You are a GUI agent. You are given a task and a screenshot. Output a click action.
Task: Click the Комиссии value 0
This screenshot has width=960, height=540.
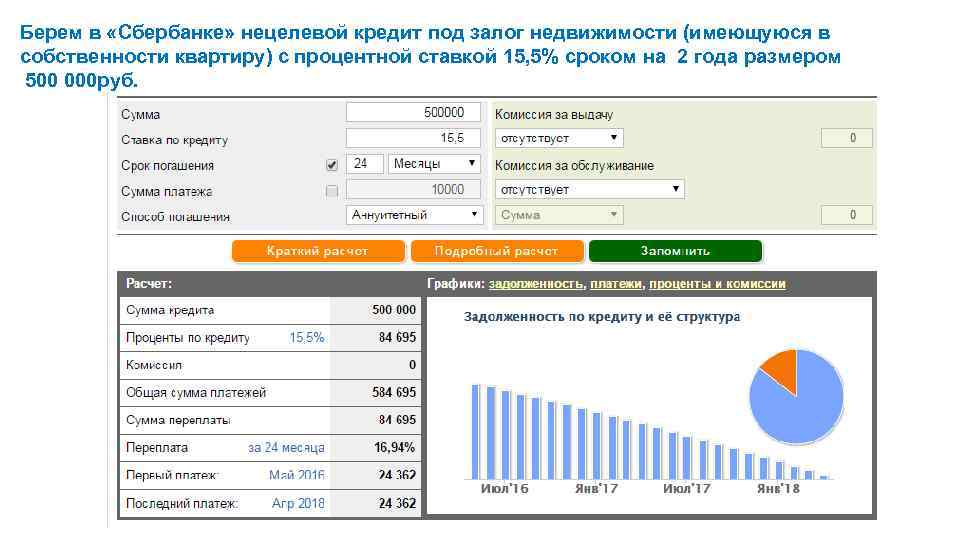click(412, 365)
